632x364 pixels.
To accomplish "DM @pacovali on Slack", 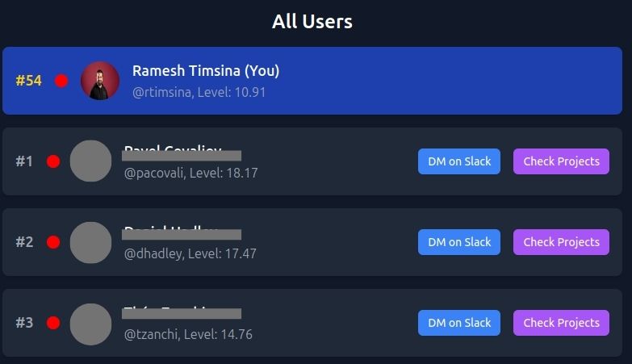I will (459, 161).
